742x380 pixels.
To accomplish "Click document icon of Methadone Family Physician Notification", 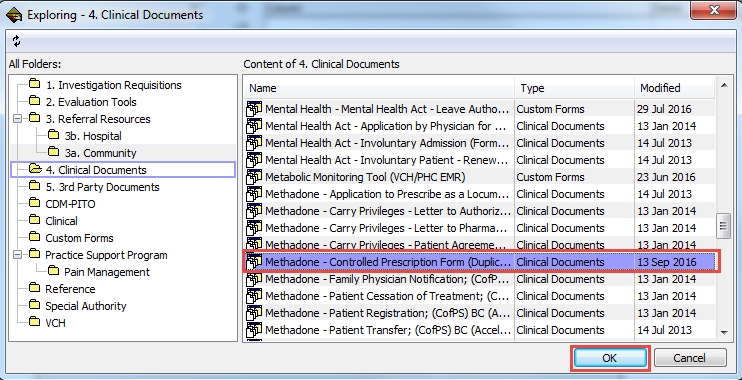I will [254, 279].
